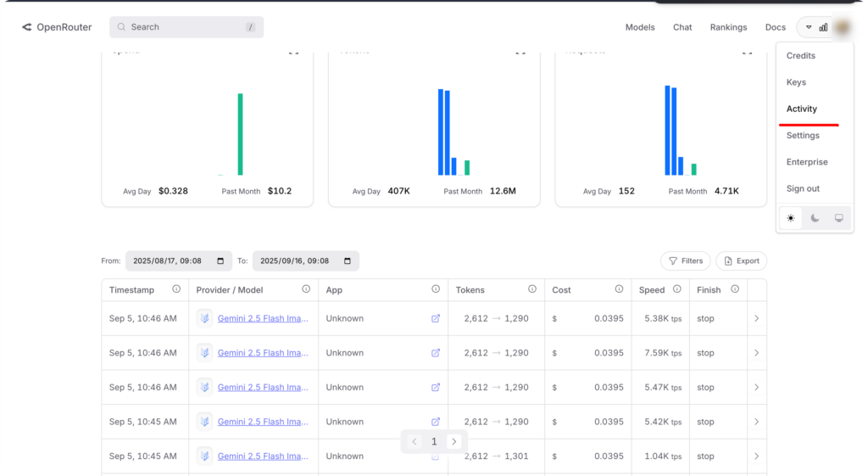Open external link icon in first row
The height and width of the screenshot is (476, 868).
436,319
